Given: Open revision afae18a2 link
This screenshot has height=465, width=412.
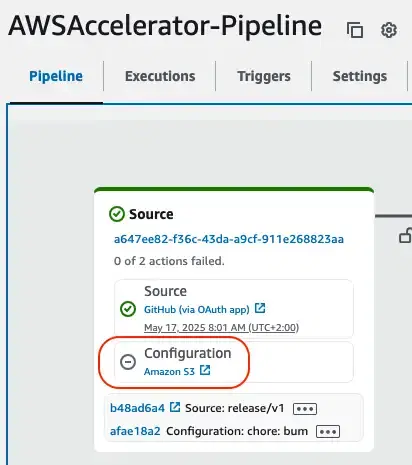Looking at the screenshot, I should pos(135,431).
